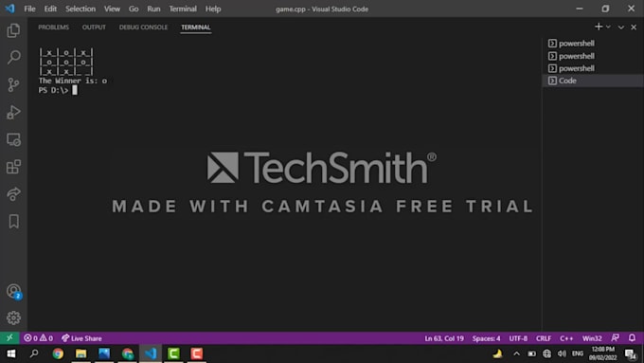Open the Source Control view
644x363 pixels.
point(13,84)
